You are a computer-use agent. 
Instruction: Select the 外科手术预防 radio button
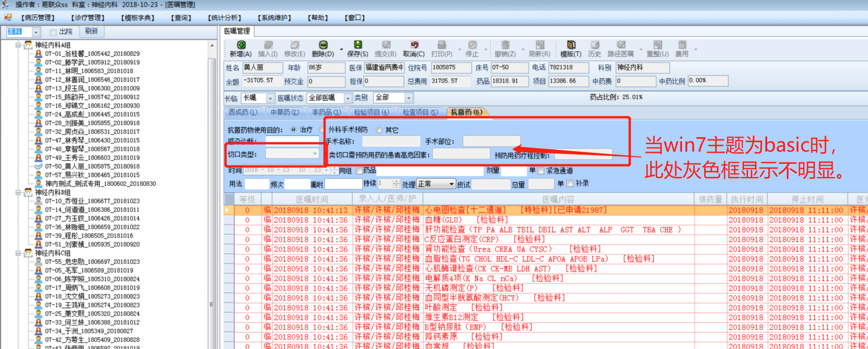pos(322,130)
